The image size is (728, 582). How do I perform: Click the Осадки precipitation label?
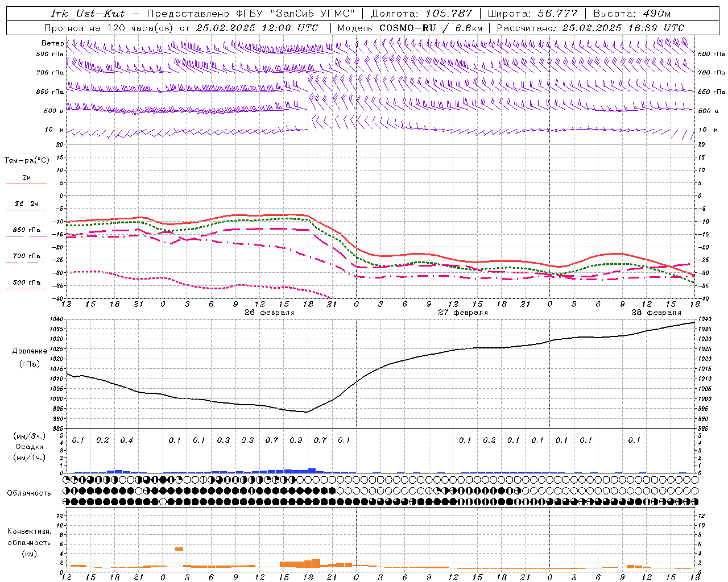click(30, 447)
